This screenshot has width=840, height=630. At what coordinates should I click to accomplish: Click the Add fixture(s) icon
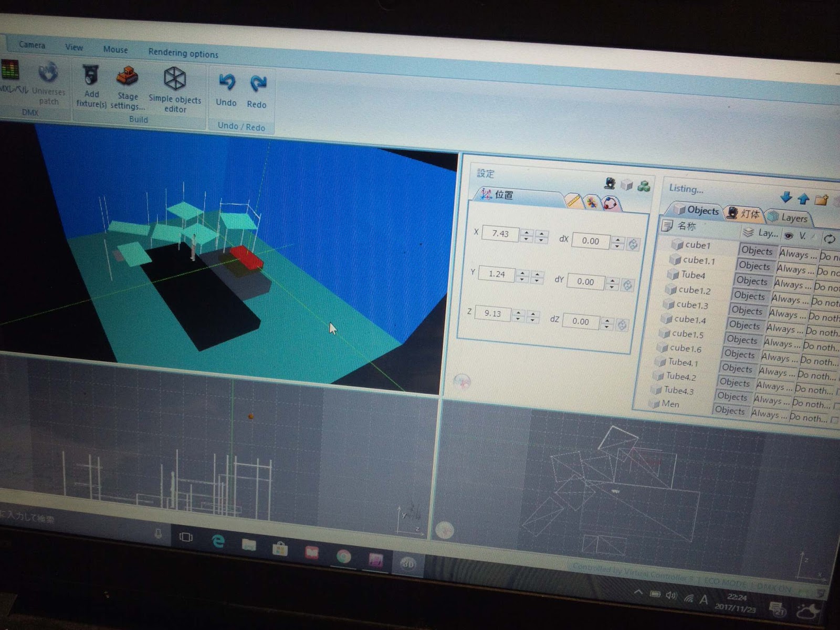coord(91,85)
